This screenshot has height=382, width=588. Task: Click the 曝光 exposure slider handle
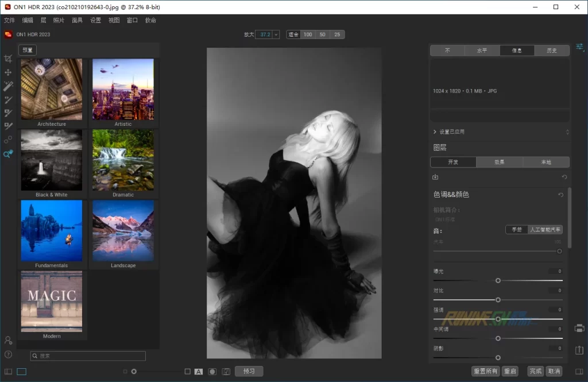pyautogui.click(x=498, y=280)
